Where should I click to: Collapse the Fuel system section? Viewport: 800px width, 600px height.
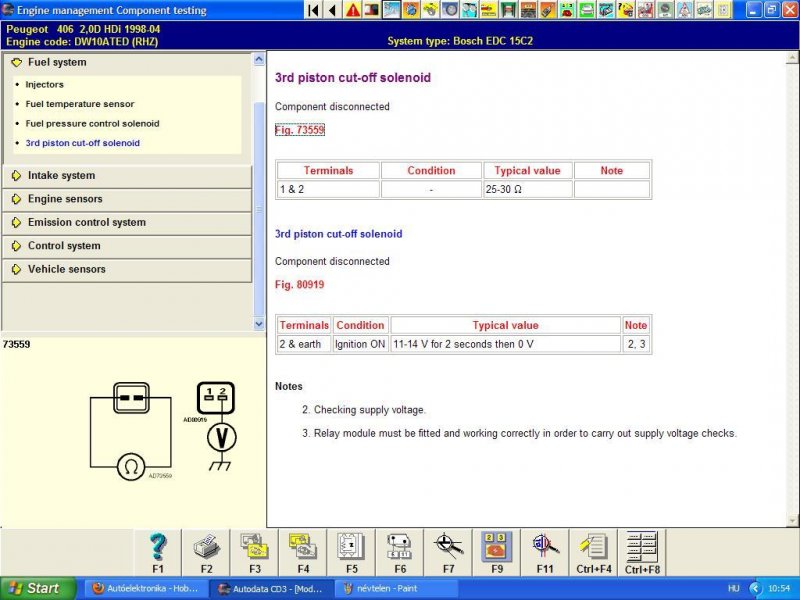127,62
